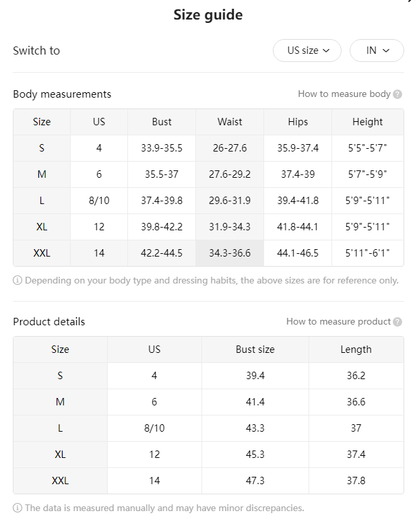415x532 pixels.
Task: Select the XXL row in body measurements
Action: [208, 253]
